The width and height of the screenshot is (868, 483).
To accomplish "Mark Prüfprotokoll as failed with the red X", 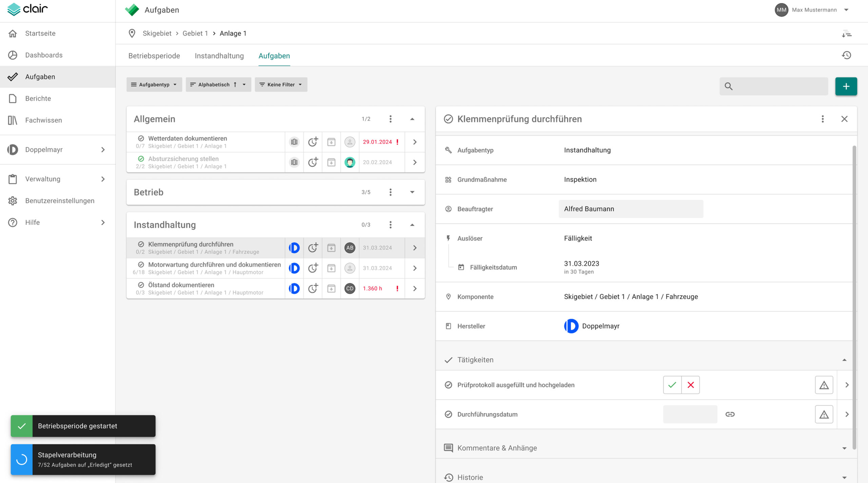I will [x=690, y=385].
